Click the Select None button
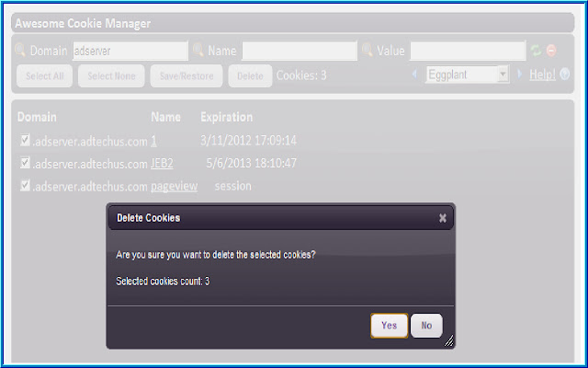The width and height of the screenshot is (588, 368). point(111,75)
